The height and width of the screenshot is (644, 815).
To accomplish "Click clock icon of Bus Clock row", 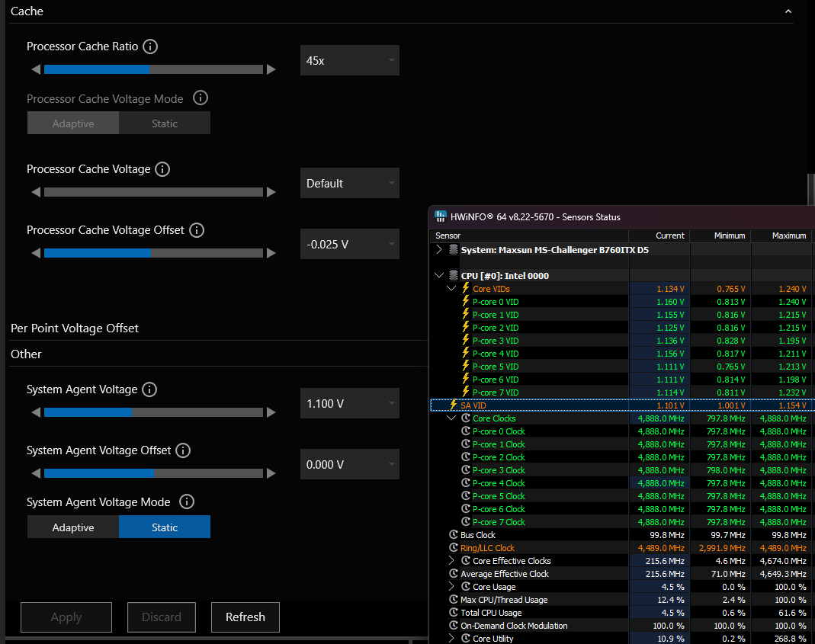I will pyautogui.click(x=453, y=535).
